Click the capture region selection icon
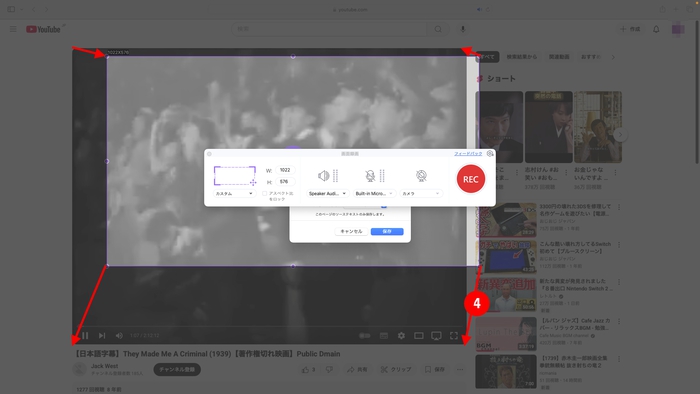Viewport: 700px width, 394px height. [x=235, y=176]
